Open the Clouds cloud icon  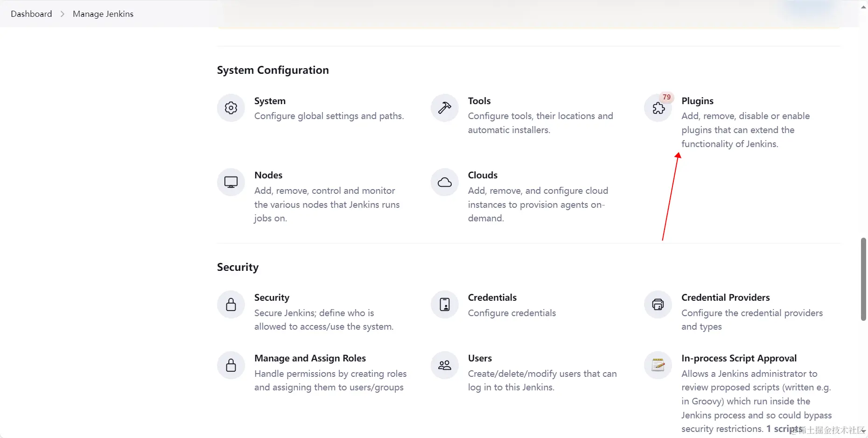point(445,182)
